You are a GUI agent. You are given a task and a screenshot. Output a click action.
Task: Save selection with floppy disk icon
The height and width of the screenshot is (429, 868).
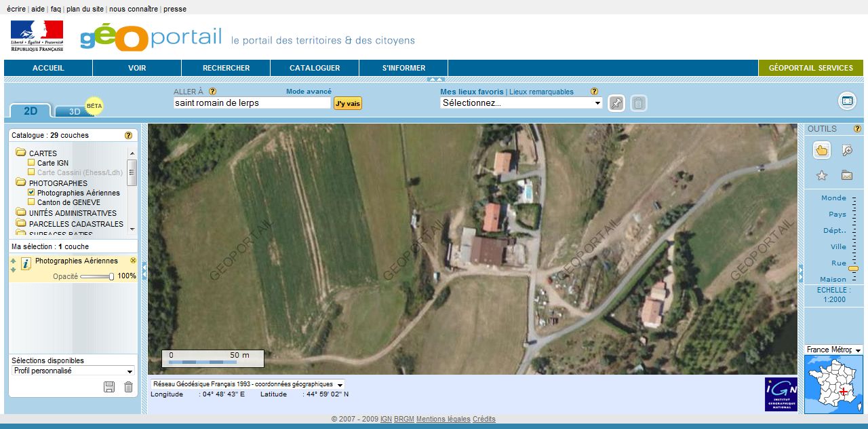pyautogui.click(x=108, y=387)
